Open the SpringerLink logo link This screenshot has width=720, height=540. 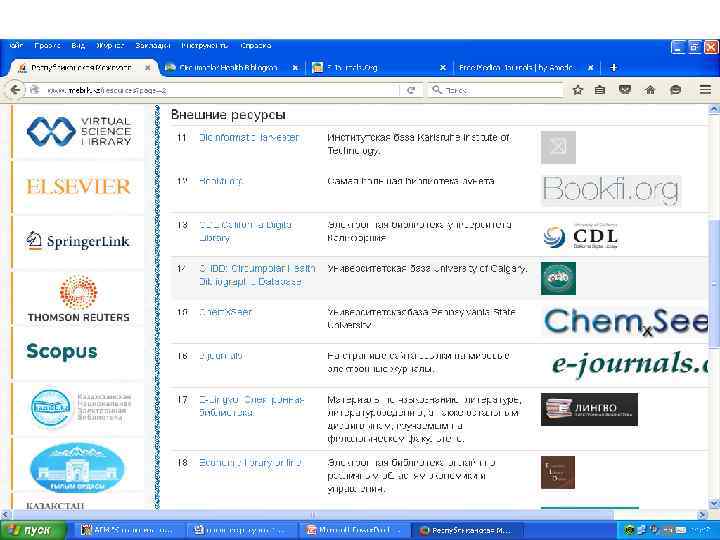pyautogui.click(x=78, y=241)
